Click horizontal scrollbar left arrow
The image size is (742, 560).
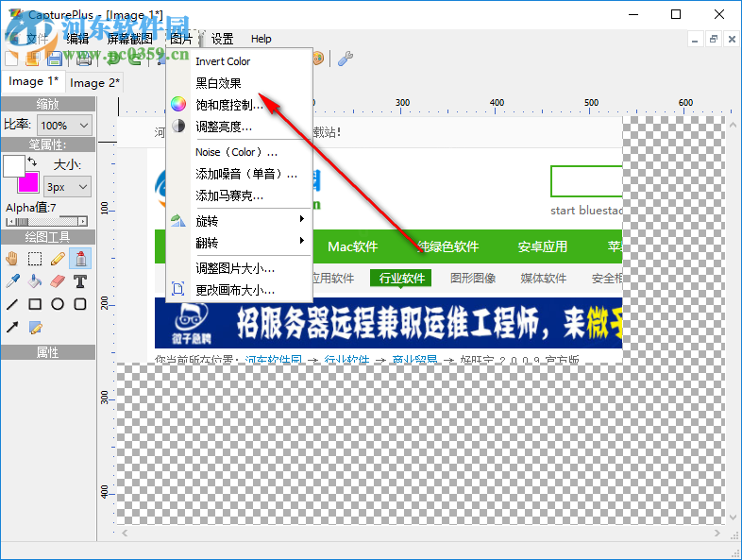coord(125,534)
